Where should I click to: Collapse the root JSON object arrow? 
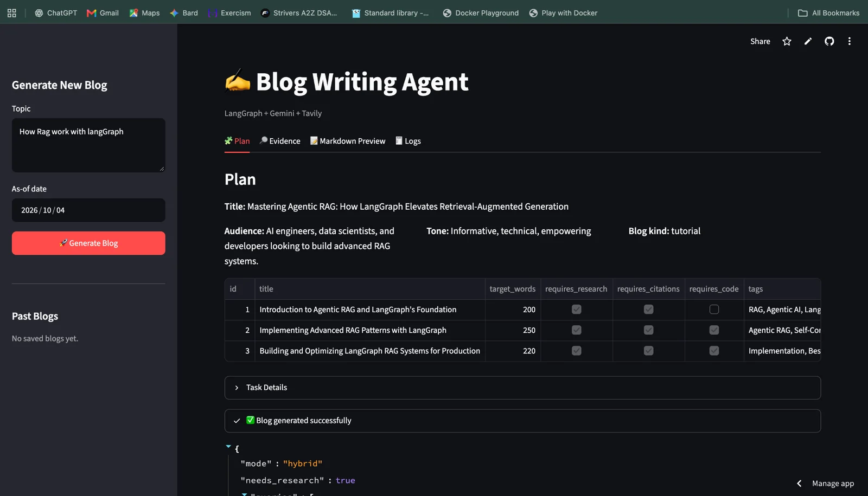[228, 447]
